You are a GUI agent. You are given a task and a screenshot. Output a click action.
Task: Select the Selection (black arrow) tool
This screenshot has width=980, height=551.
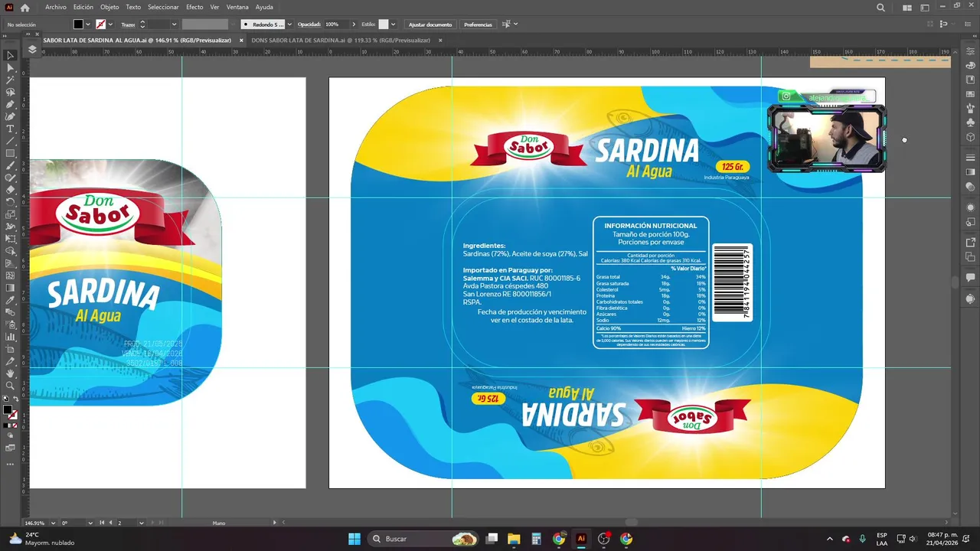point(10,55)
